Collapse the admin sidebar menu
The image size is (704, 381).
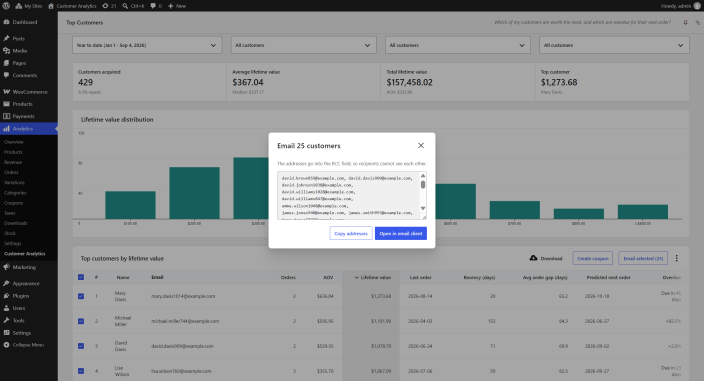tap(29, 345)
